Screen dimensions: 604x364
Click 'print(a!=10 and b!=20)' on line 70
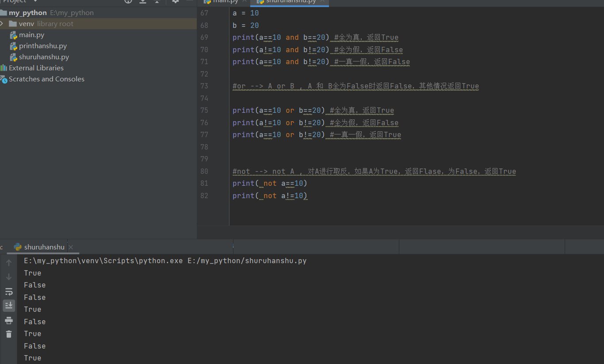tap(281, 50)
